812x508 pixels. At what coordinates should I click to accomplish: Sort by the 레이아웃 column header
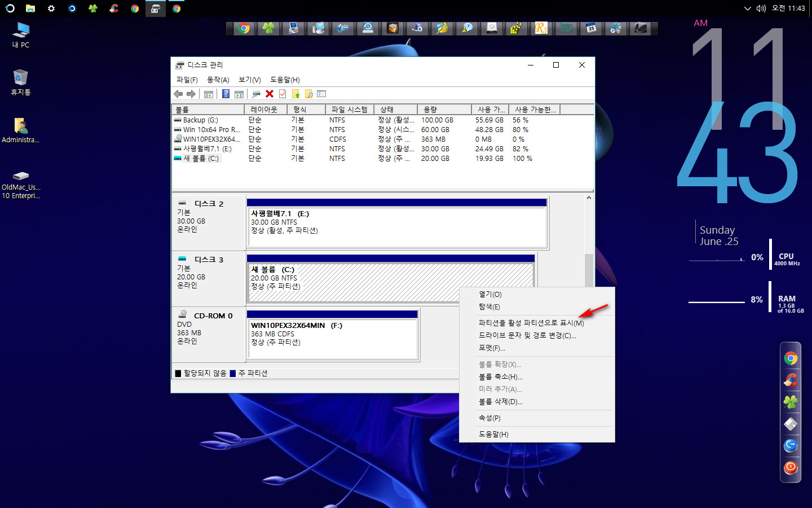click(x=266, y=110)
